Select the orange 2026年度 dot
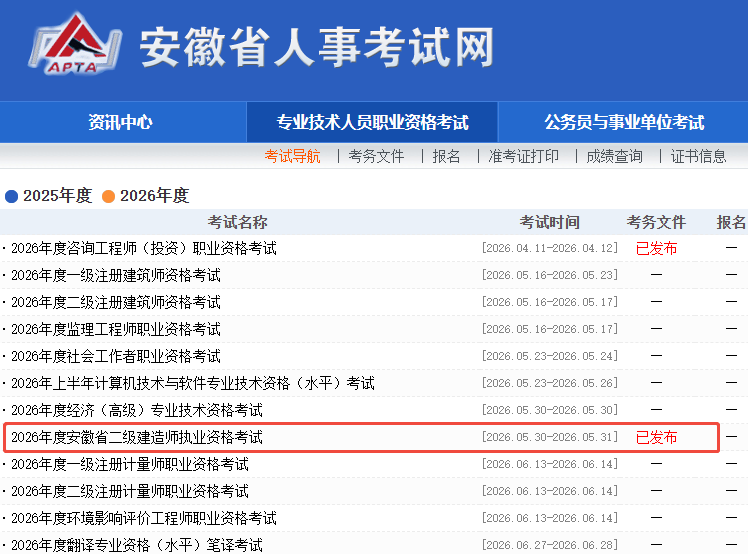Viewport: 748px width, 554px height. [x=108, y=196]
